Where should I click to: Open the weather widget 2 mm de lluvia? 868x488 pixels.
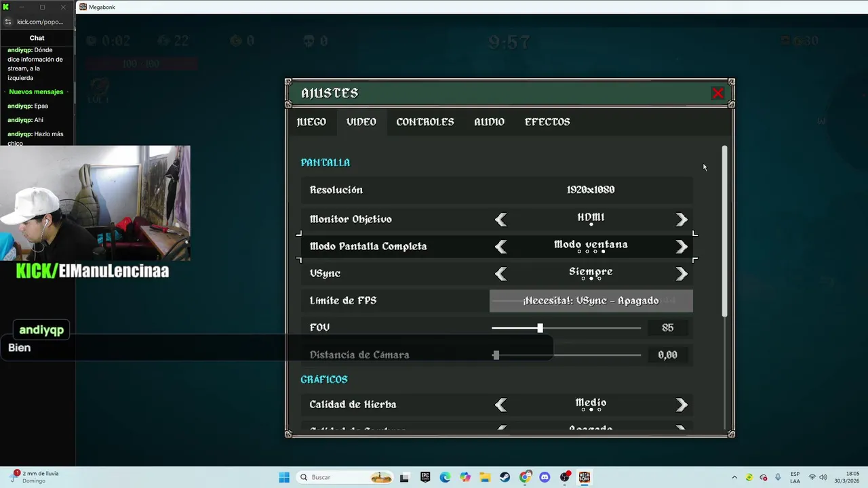(x=35, y=477)
